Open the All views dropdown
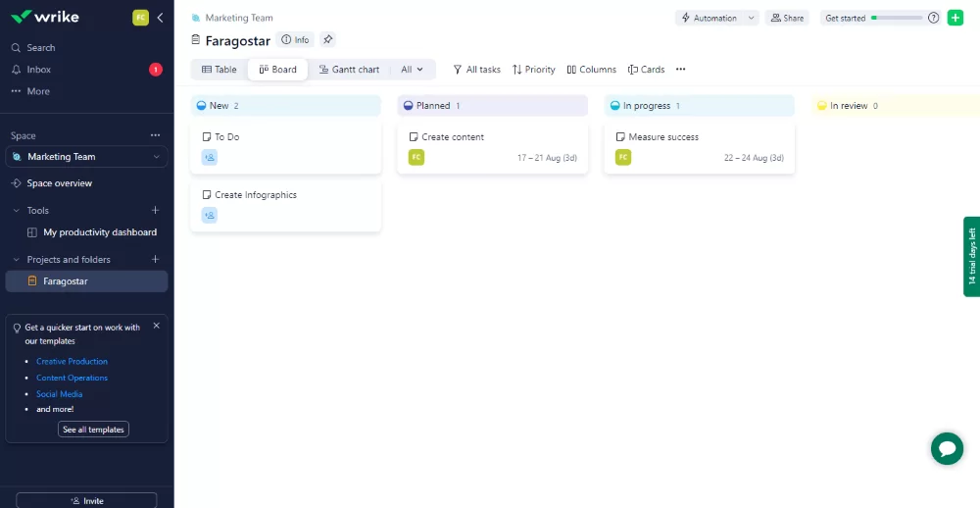980x508 pixels. click(412, 70)
